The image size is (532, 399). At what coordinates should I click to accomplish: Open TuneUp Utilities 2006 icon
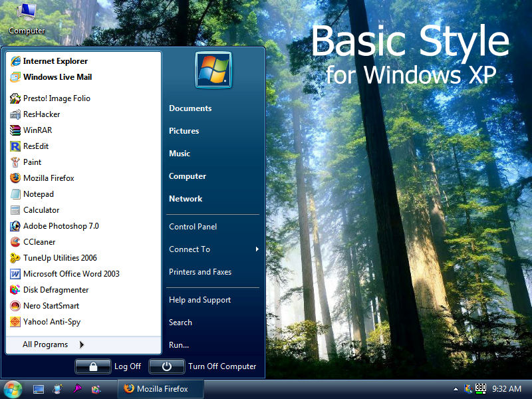pyautogui.click(x=15, y=258)
